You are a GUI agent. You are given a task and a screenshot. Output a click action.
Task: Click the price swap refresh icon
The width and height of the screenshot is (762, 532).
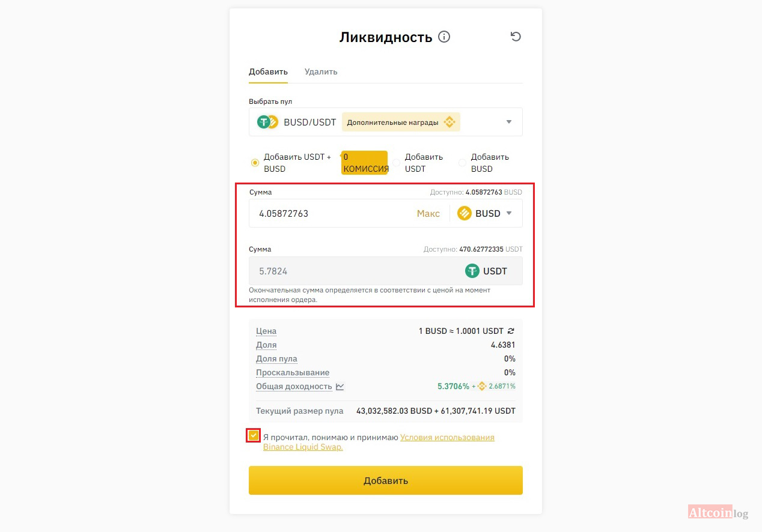[511, 331]
